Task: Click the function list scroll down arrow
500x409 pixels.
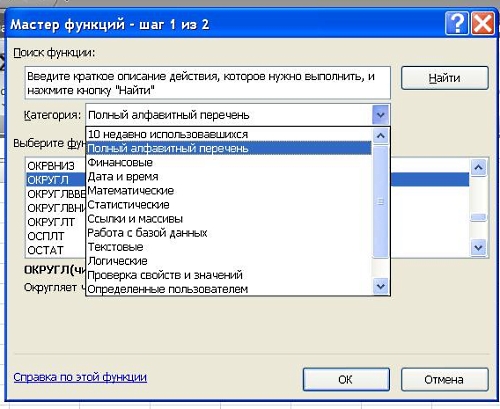Action: 479,248
